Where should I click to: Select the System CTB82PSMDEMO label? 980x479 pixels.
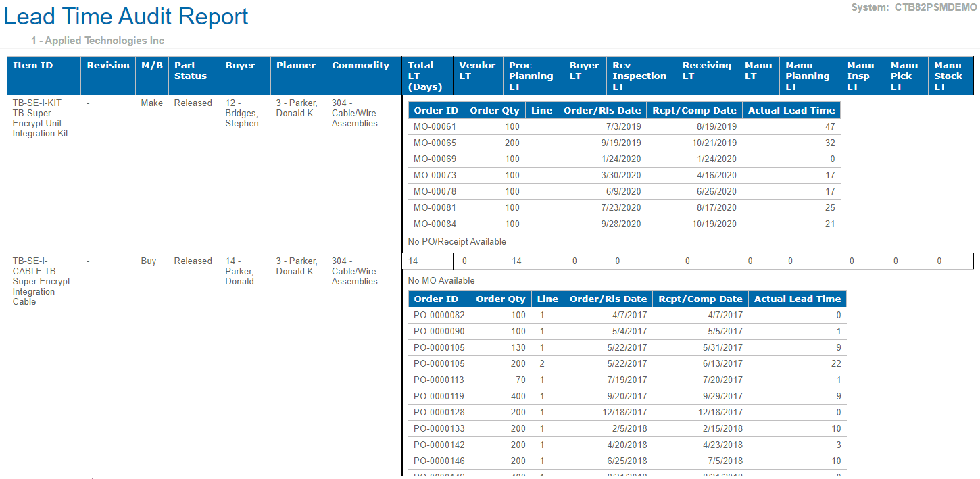coord(915,7)
